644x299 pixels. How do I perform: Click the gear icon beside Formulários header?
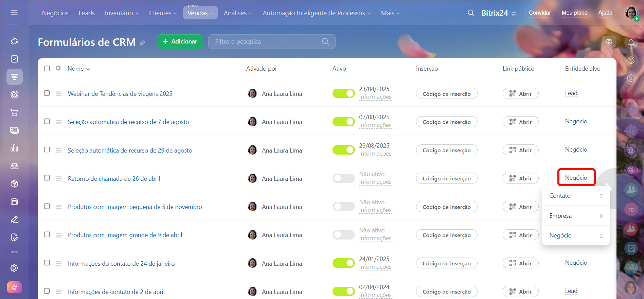(609, 42)
